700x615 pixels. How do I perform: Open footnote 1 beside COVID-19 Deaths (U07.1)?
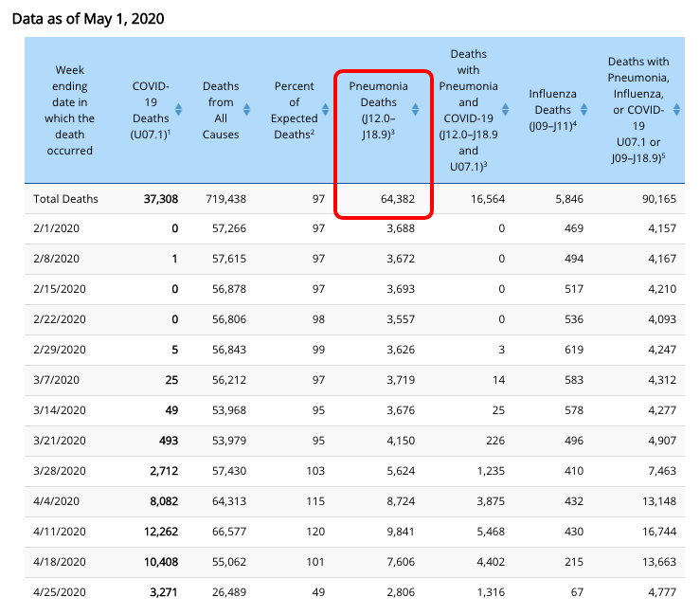coord(170,132)
